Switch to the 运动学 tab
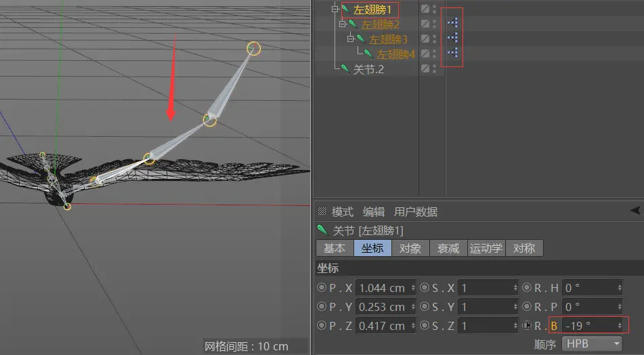This screenshot has width=644, height=355. click(x=486, y=248)
